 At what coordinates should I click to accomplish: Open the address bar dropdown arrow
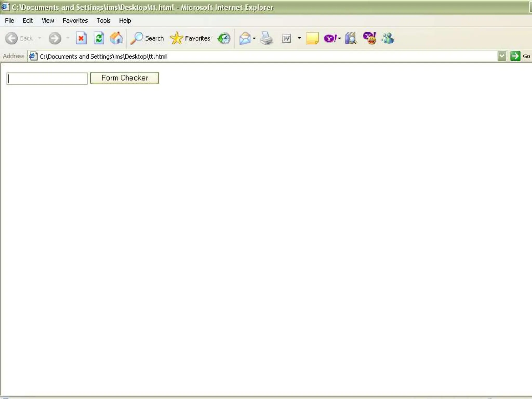click(502, 56)
